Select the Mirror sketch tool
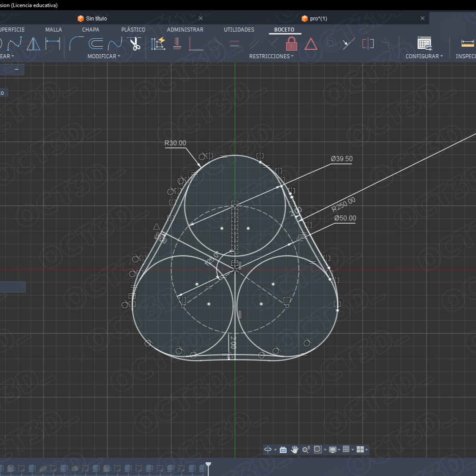This screenshot has height=476, width=476. [x=33, y=44]
